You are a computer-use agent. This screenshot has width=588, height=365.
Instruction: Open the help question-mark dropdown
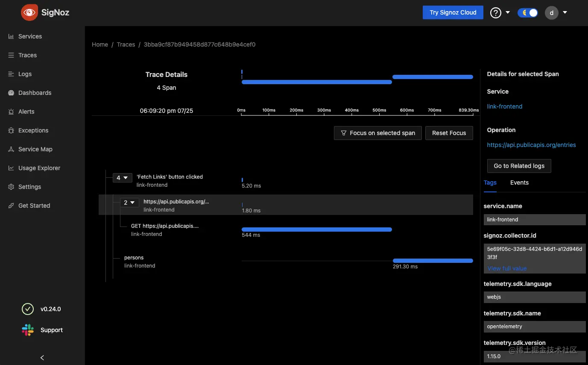tap(496, 13)
